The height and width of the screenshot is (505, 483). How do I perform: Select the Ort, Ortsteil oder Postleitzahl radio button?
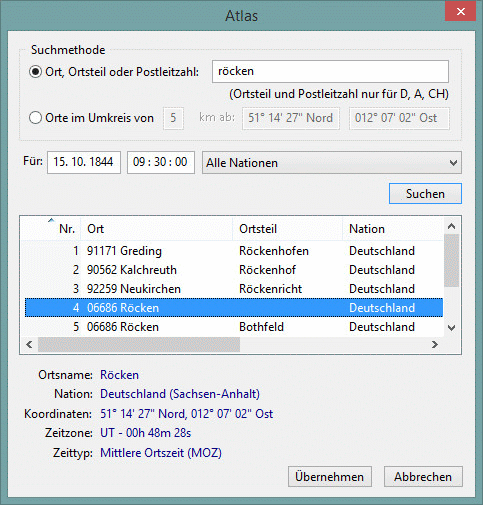coord(35,72)
